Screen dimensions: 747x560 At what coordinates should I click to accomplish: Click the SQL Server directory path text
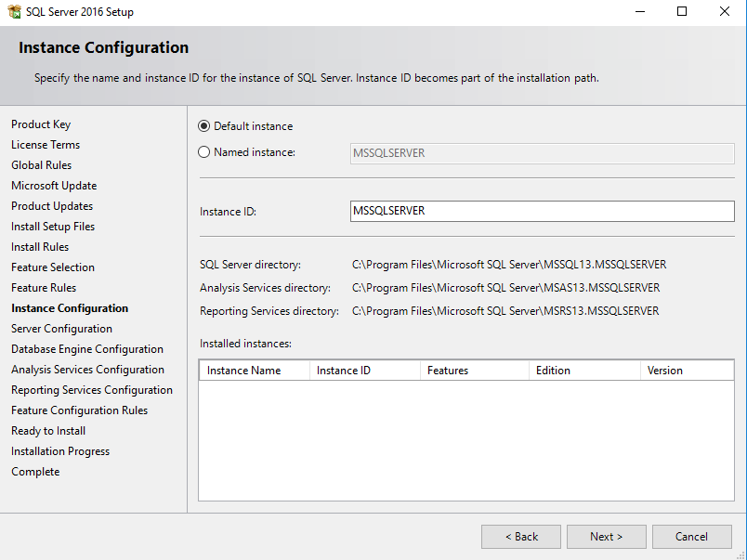tap(509, 265)
